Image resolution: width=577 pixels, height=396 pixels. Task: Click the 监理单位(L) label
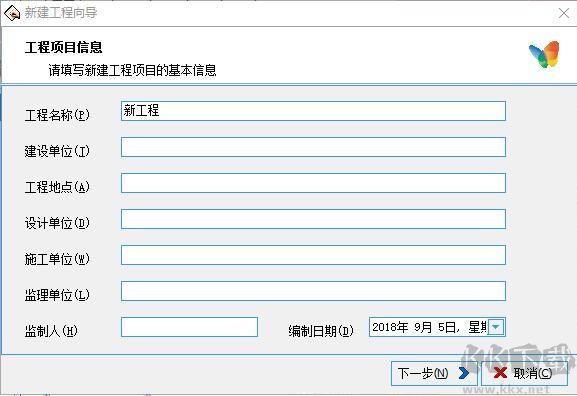(57, 295)
